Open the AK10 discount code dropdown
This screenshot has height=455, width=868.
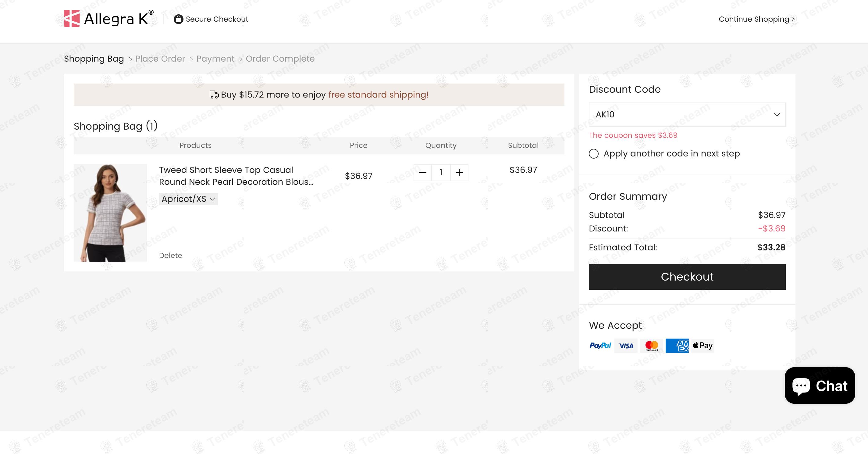pyautogui.click(x=687, y=115)
